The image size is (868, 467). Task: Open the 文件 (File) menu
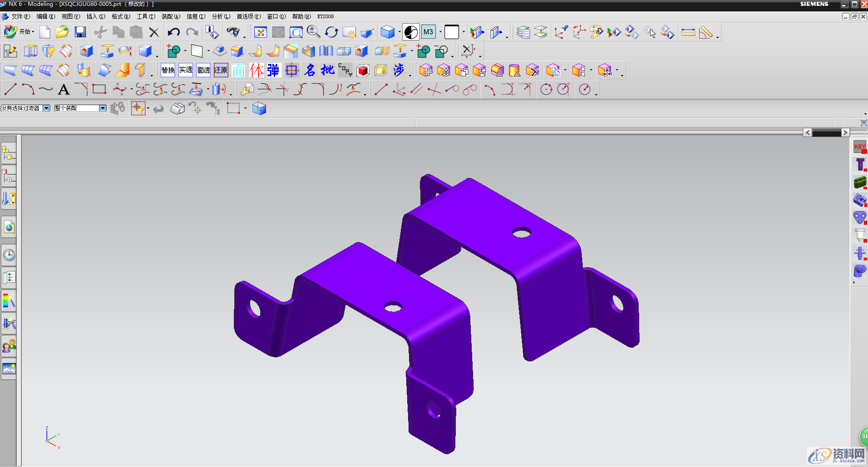pyautogui.click(x=20, y=16)
